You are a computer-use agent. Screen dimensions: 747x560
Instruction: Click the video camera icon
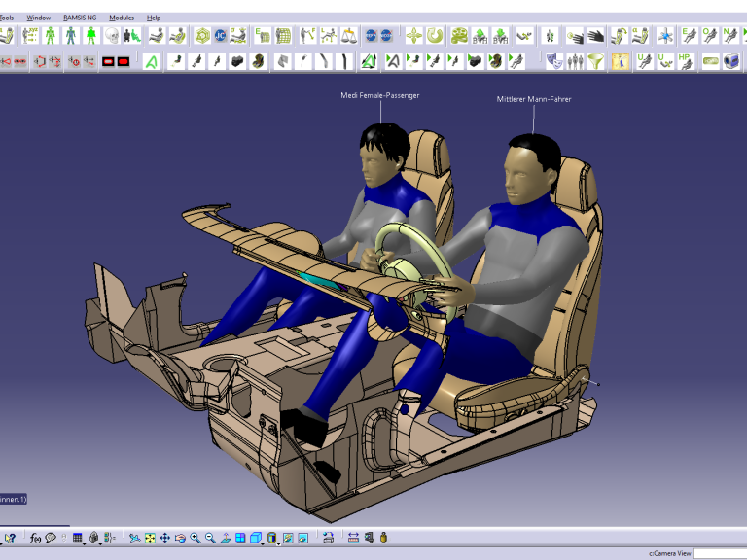731,61
